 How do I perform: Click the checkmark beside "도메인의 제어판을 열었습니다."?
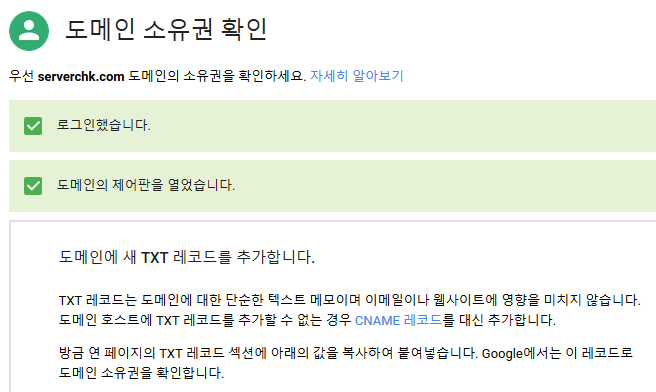click(33, 186)
